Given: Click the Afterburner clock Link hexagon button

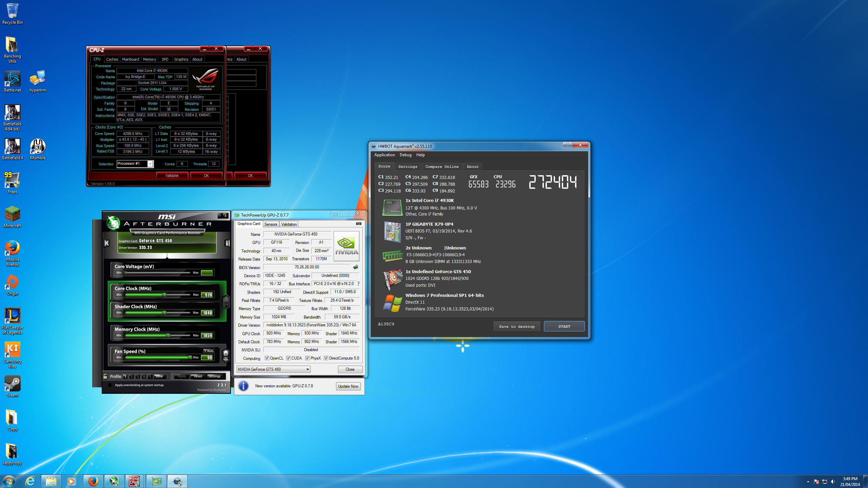Looking at the screenshot, I should click(226, 302).
